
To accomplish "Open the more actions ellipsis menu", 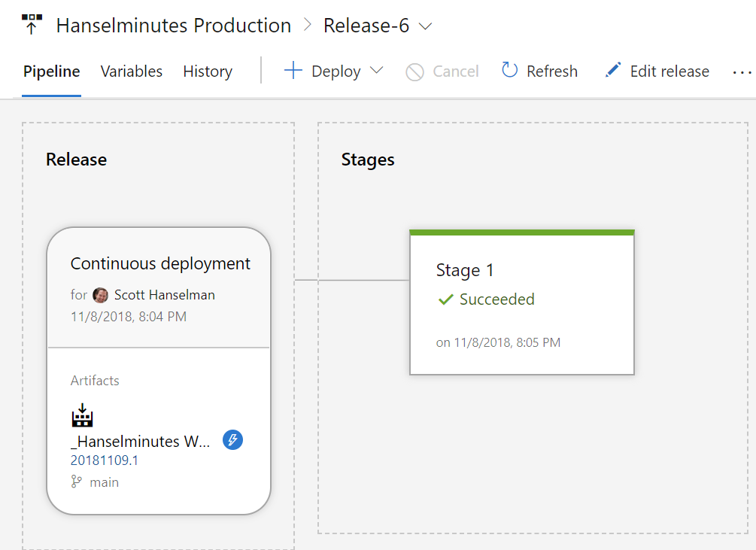I will click(742, 72).
